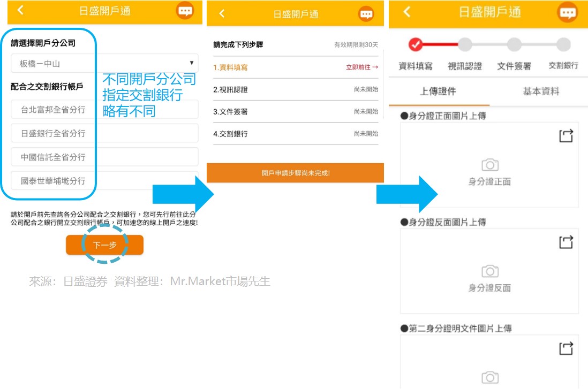Click the 台北富邦全省分行 field
The height and width of the screenshot is (389, 588).
point(104,110)
